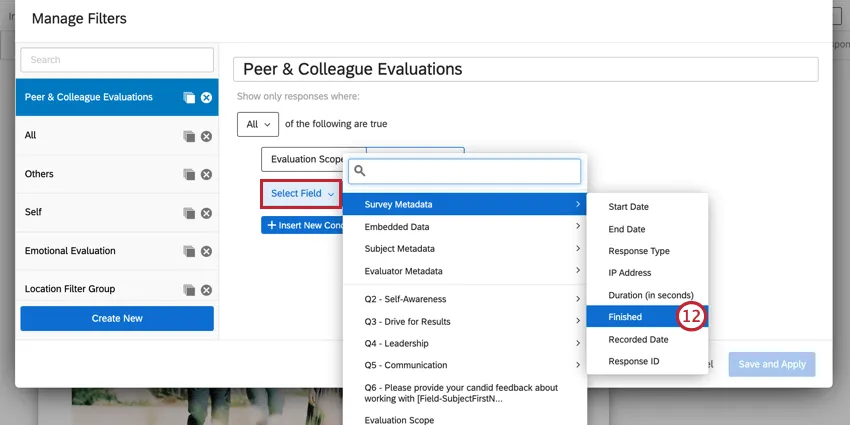
Task: Select Duration (in seconds) field
Action: point(650,295)
